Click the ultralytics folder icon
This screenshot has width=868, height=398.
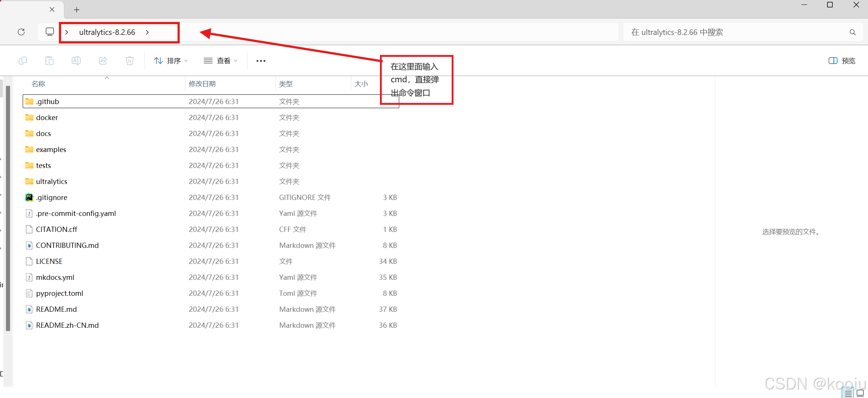pyautogui.click(x=29, y=181)
